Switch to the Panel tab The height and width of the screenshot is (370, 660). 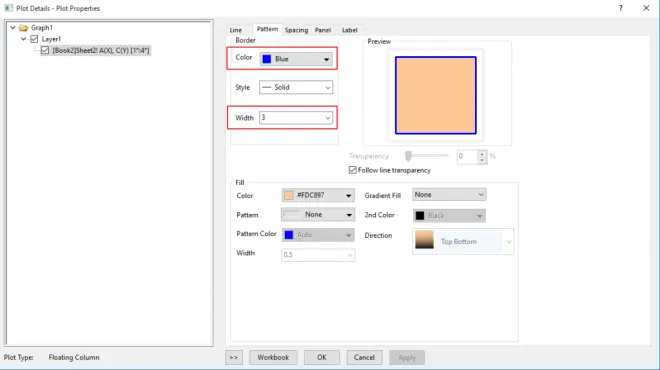pyautogui.click(x=323, y=30)
